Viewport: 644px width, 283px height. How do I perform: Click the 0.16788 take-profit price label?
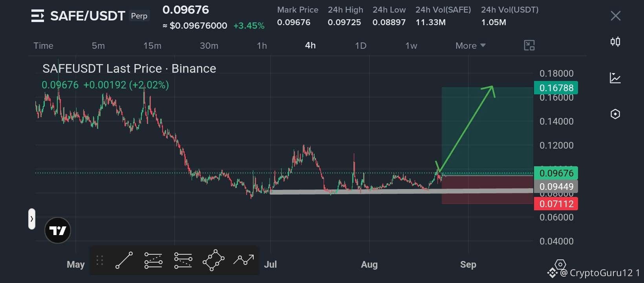coord(556,88)
